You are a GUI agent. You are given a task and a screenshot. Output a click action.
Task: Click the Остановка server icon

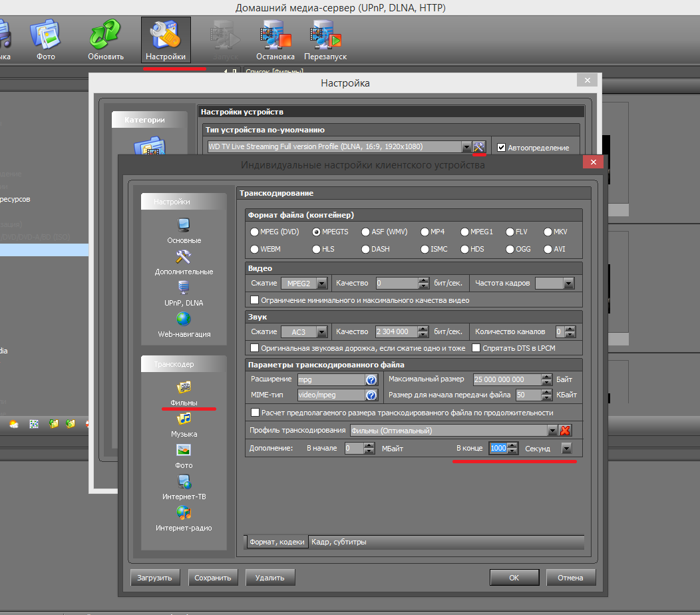pos(275,41)
